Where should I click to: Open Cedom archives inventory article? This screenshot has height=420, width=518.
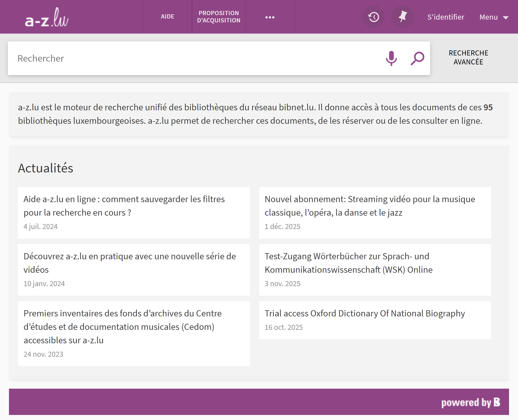(122, 327)
